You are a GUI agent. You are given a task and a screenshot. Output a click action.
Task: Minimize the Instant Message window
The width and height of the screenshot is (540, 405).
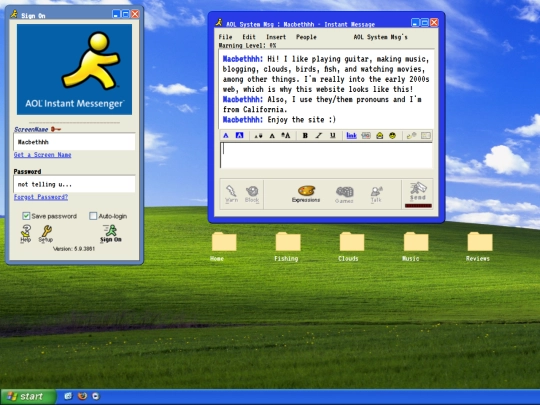[416, 23]
